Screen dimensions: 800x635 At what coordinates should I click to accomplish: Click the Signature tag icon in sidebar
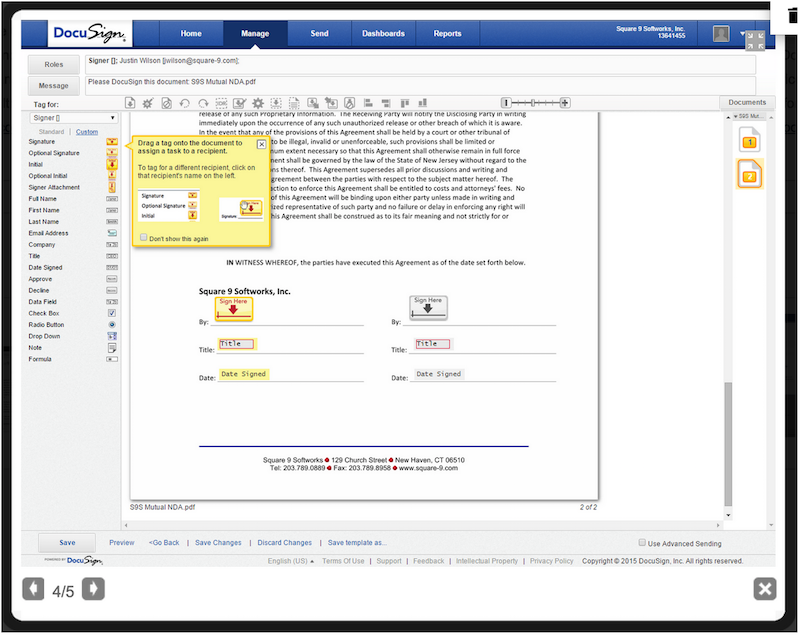click(112, 142)
